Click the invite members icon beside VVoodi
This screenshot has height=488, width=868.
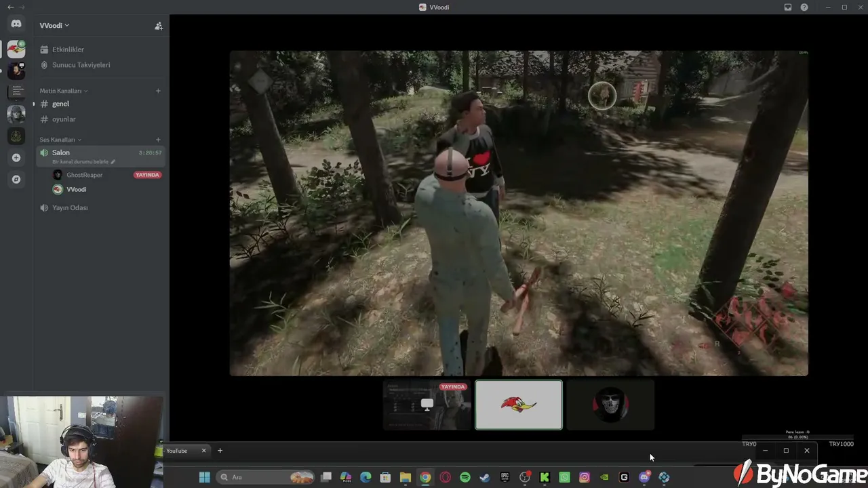click(x=159, y=26)
